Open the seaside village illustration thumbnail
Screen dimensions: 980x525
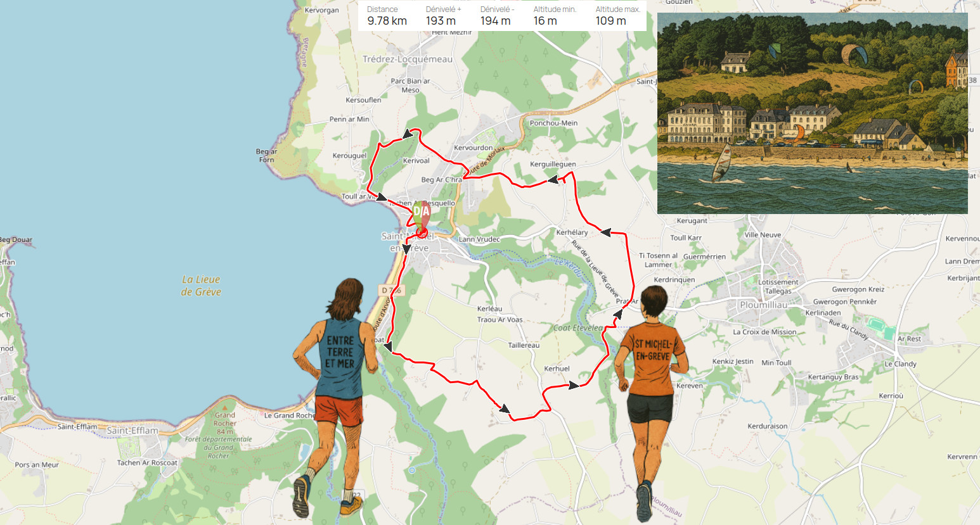(x=812, y=113)
